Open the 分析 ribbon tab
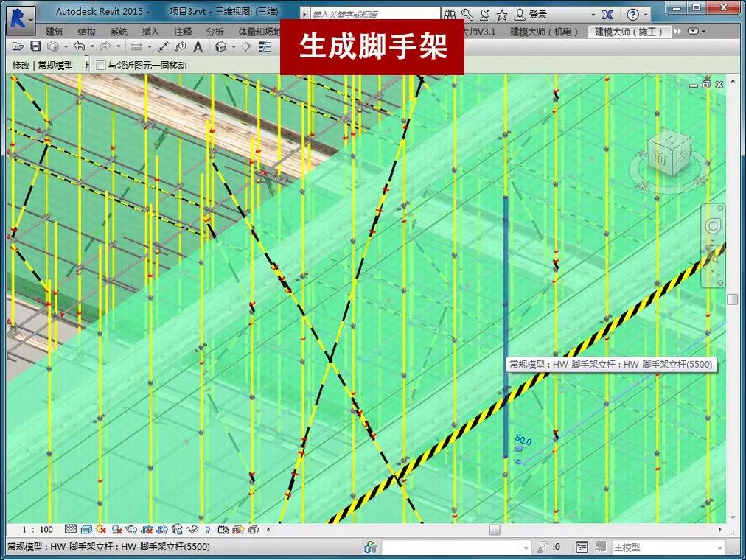Image resolution: width=746 pixels, height=560 pixels. 215,32
